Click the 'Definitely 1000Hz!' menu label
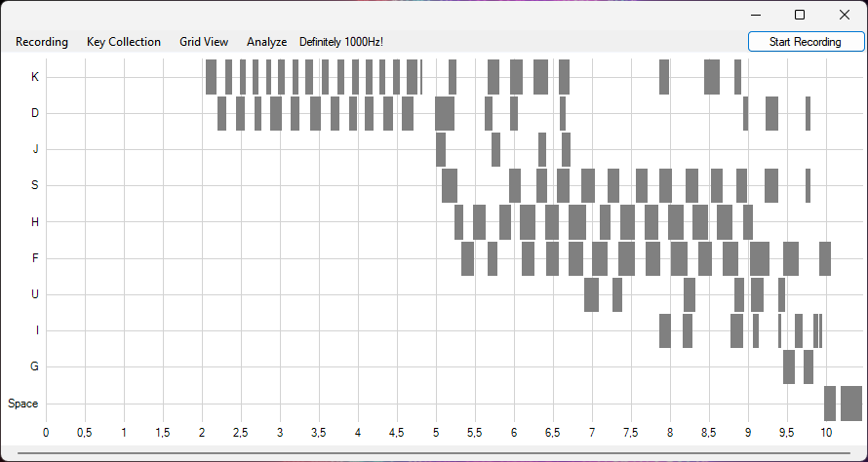Image resolution: width=868 pixels, height=462 pixels. (341, 42)
